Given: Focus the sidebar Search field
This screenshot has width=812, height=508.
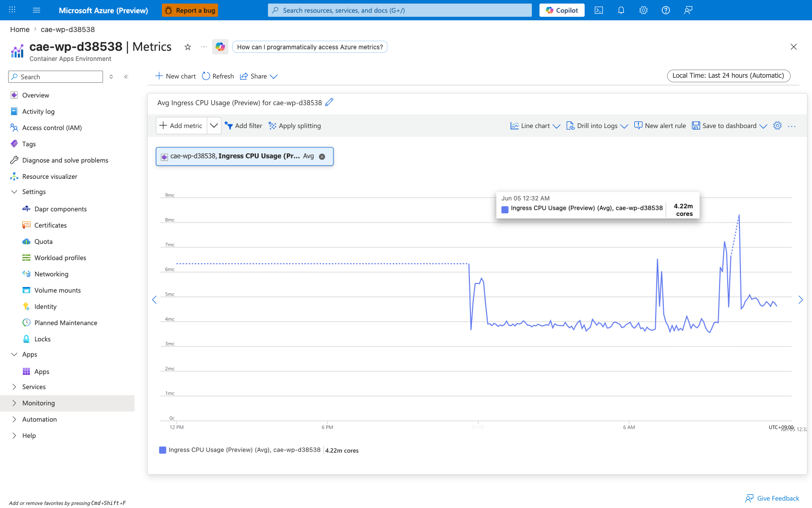Looking at the screenshot, I should pos(56,77).
